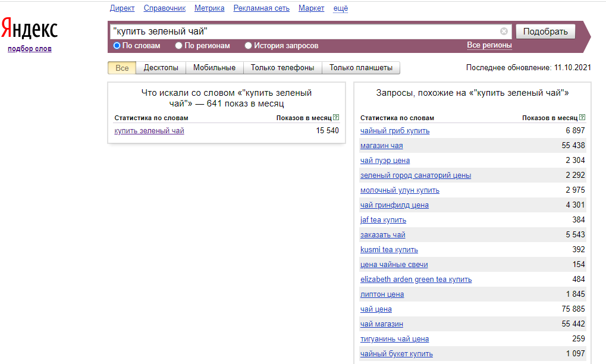Select the 'По регионам' radio button

pyautogui.click(x=178, y=46)
